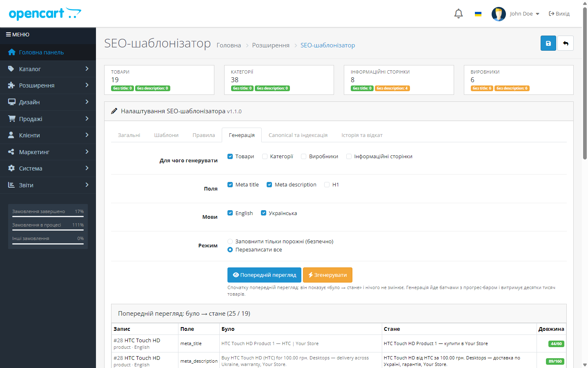Select the Генерація tab

click(242, 135)
